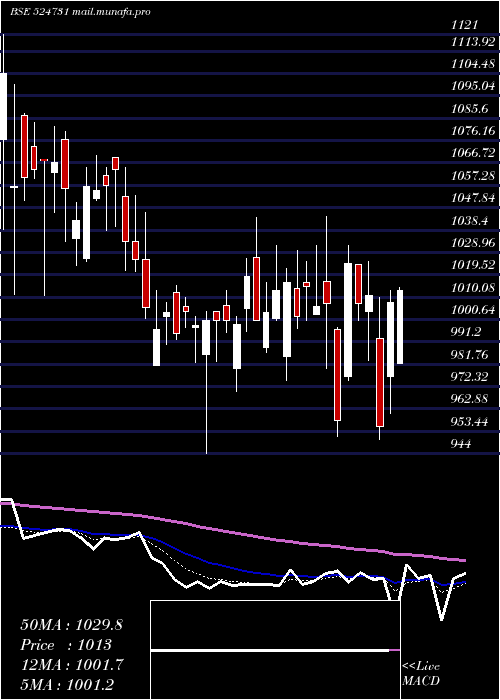Click the Price : 1013 readout

click(66, 645)
